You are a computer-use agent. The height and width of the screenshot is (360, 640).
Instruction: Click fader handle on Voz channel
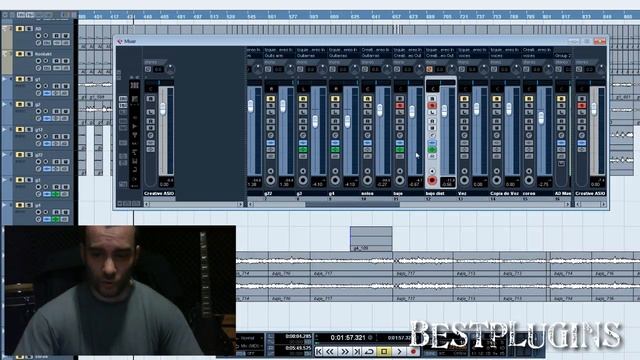476,109
